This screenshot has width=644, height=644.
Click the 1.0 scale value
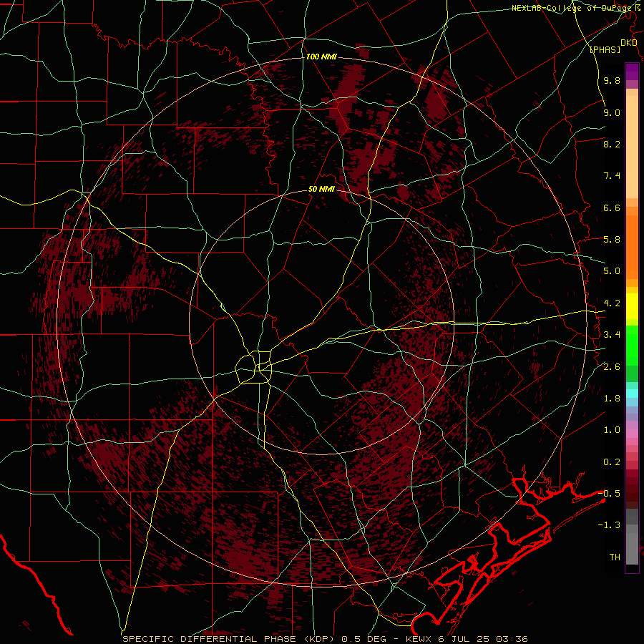coord(612,430)
